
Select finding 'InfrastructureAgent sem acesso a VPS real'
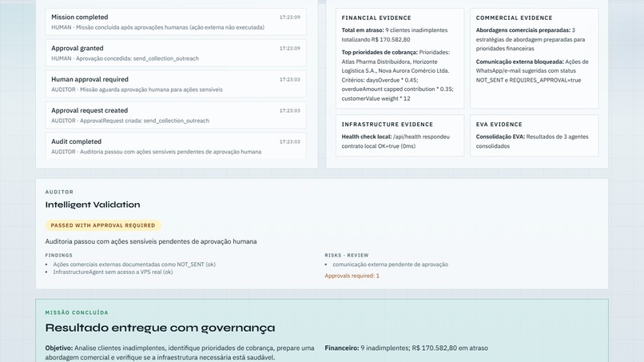click(x=113, y=272)
